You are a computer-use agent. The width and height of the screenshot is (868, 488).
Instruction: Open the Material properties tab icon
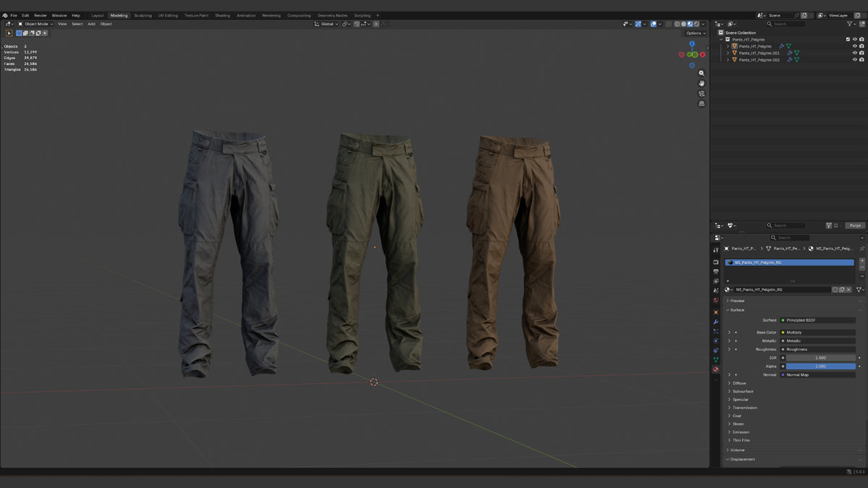715,369
